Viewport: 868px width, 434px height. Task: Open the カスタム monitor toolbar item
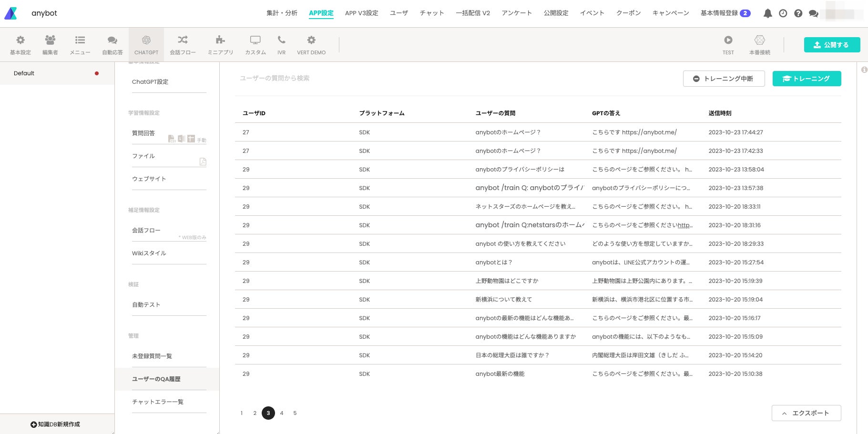[255, 45]
